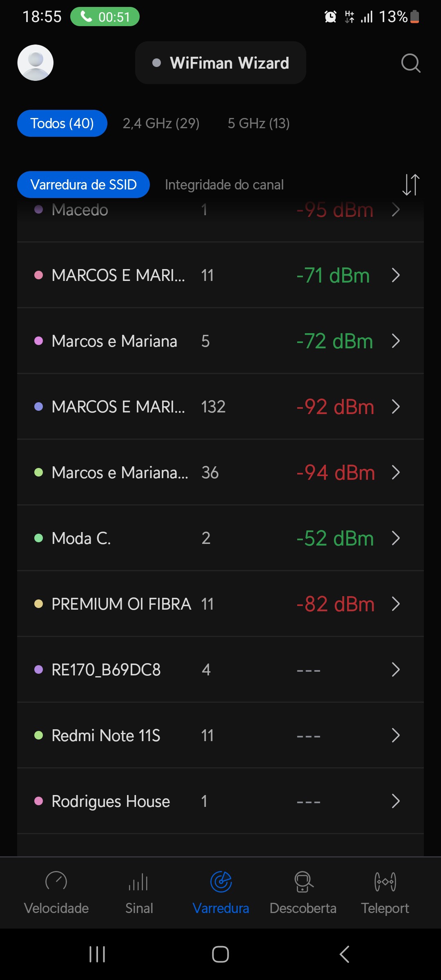Screen dimensions: 441x980
Task: Select the Varredura de SSID tab
Action: [83, 185]
